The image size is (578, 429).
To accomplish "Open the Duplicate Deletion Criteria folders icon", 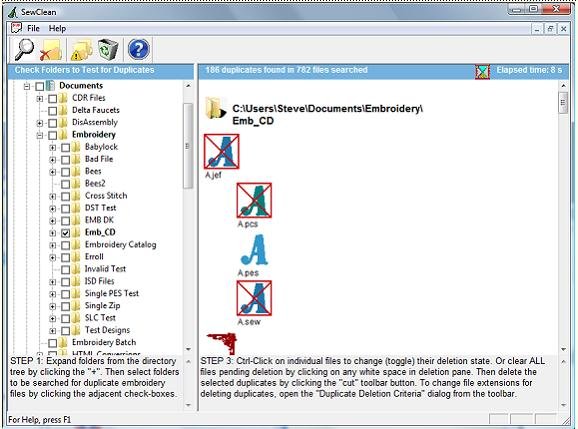I will pyautogui.click(x=81, y=50).
